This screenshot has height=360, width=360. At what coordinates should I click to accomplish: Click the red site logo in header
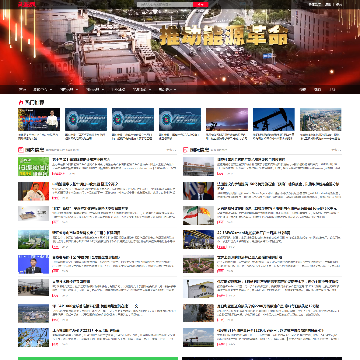(27, 4)
